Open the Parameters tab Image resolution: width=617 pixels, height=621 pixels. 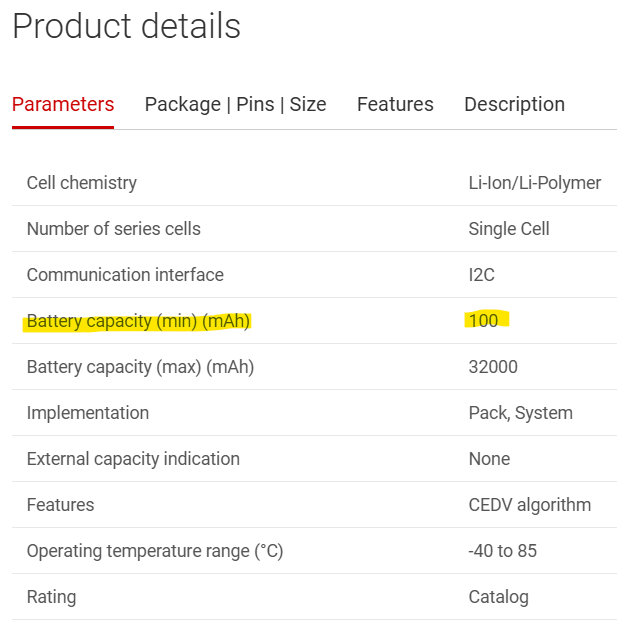(63, 105)
